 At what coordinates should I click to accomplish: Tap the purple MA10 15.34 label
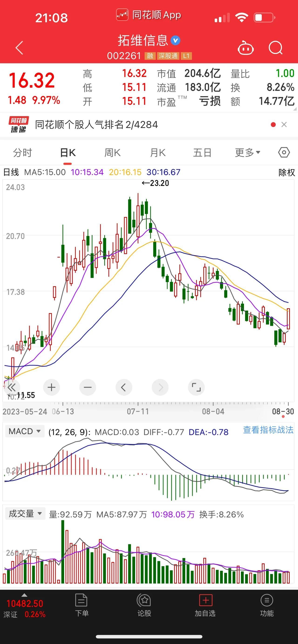pos(87,172)
